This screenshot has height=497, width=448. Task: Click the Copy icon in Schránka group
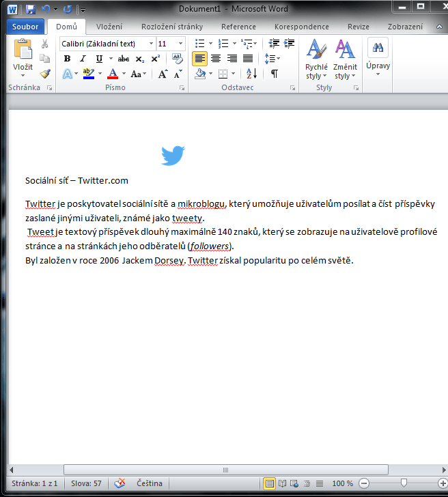[x=44, y=59]
